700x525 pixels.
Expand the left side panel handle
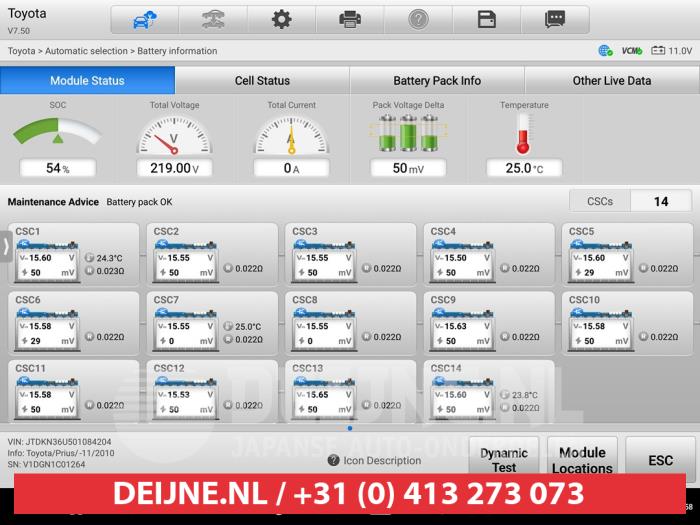pos(6,246)
